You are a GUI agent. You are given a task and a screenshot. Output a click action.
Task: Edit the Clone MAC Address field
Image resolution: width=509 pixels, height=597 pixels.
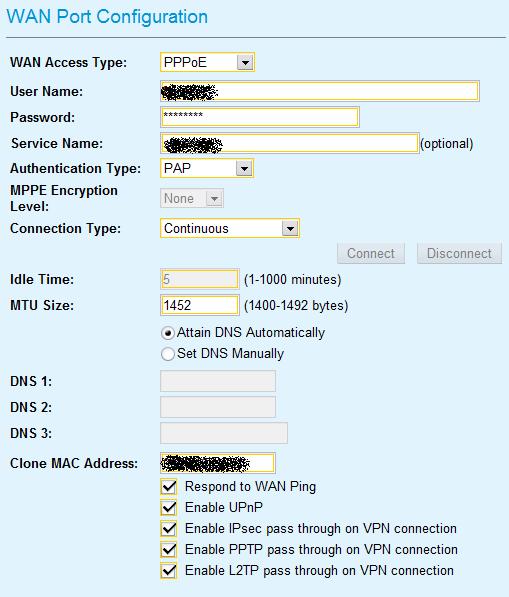pyautogui.click(x=217, y=463)
